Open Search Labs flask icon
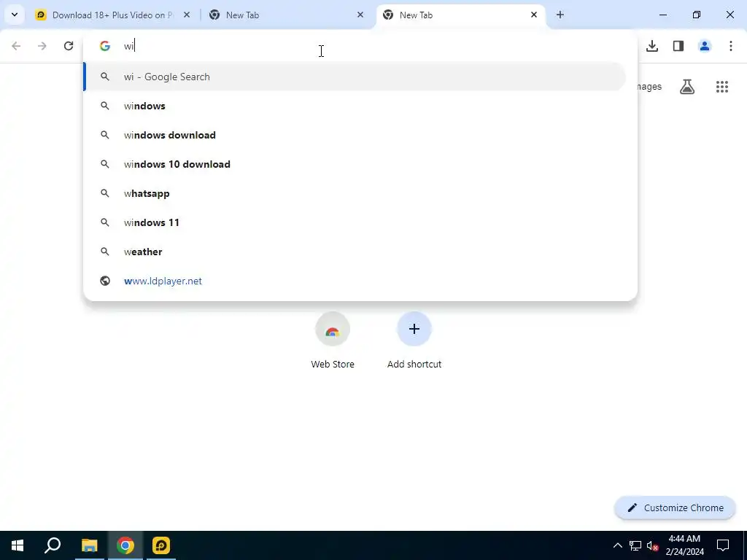747x560 pixels. pyautogui.click(x=687, y=87)
